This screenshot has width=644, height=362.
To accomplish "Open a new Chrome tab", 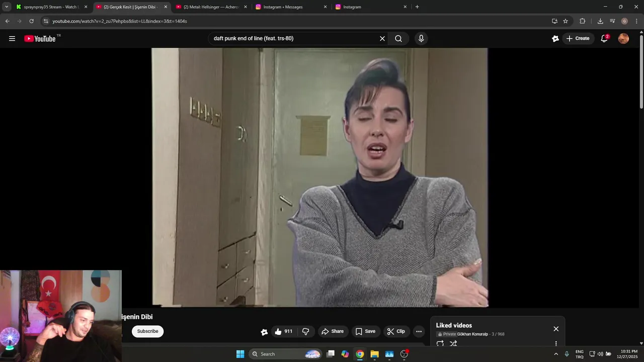I will click(x=417, y=7).
